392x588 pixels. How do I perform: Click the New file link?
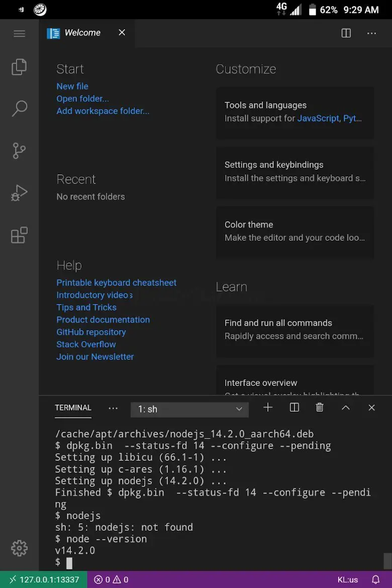coord(72,86)
